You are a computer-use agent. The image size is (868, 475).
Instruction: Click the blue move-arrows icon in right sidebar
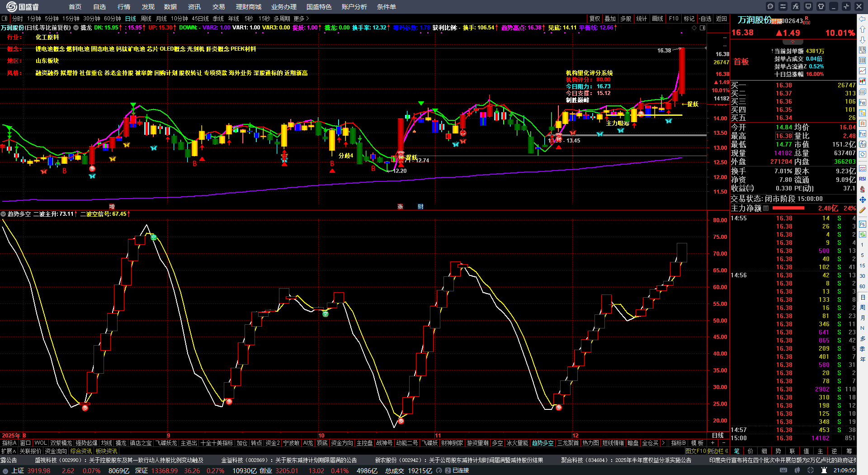coord(863,199)
